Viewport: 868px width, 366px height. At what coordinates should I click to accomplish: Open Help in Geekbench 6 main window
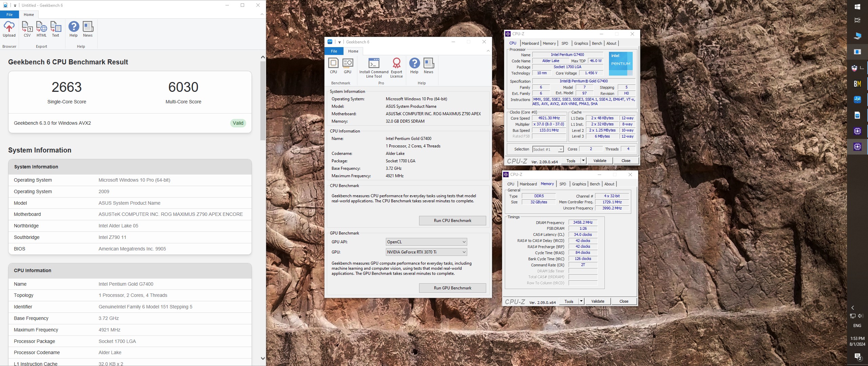(x=414, y=66)
